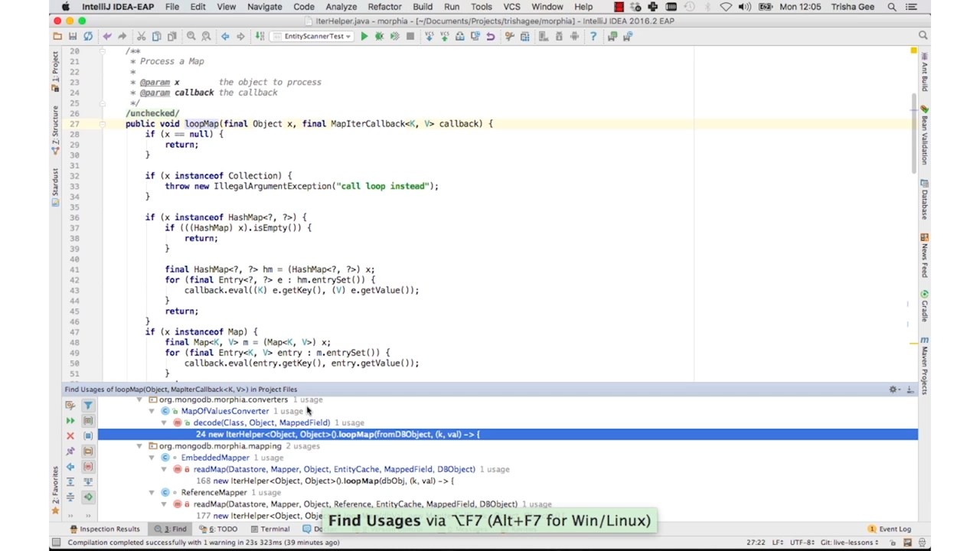
Task: Click the blue question mark Help icon
Action: click(x=593, y=36)
